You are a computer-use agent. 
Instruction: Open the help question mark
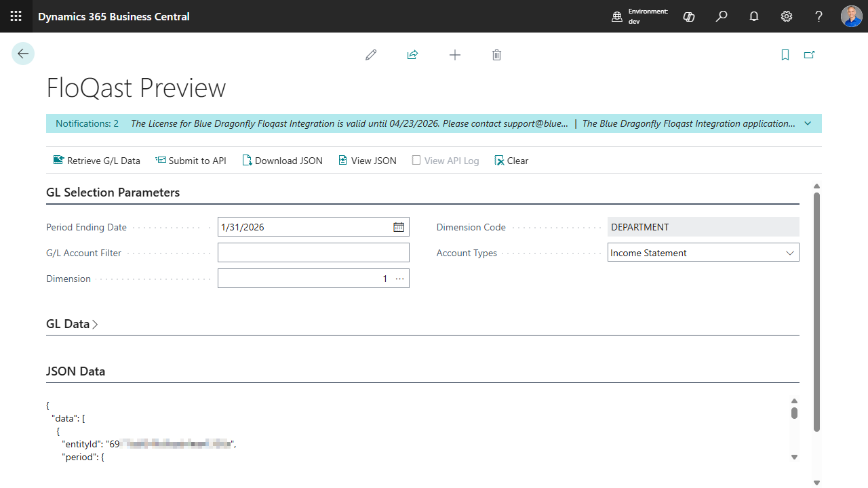click(819, 16)
